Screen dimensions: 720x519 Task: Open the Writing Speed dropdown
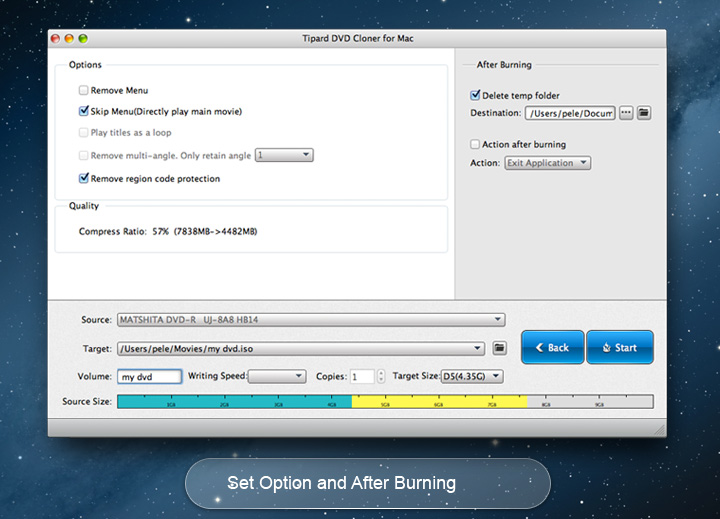coord(277,377)
